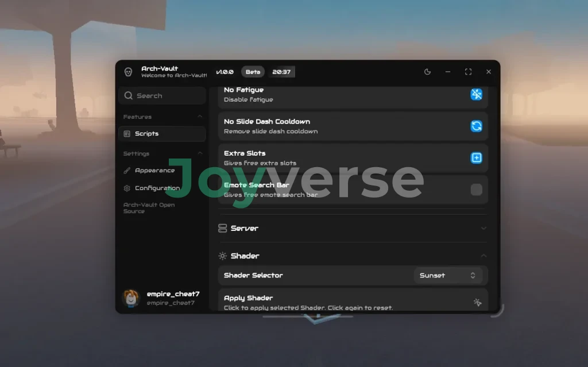This screenshot has width=588, height=367.
Task: Click the empire_cheat7 avatar picture
Action: coord(131,298)
